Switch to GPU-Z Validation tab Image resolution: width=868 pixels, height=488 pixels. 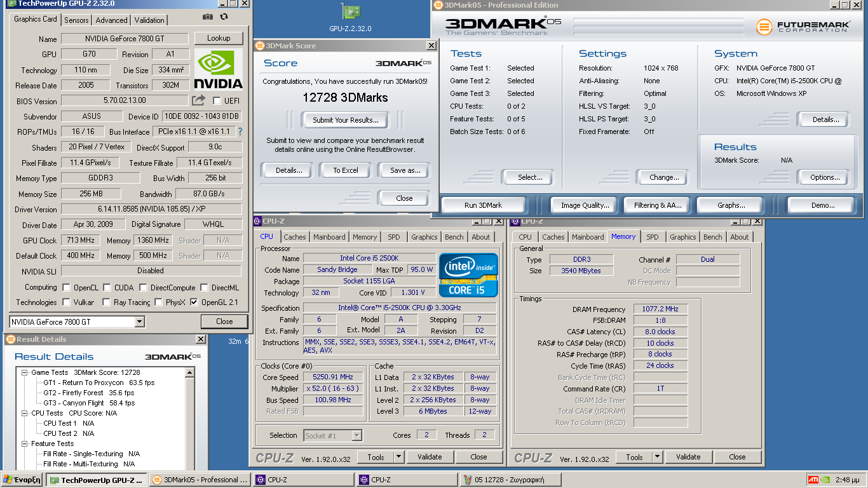[x=149, y=20]
